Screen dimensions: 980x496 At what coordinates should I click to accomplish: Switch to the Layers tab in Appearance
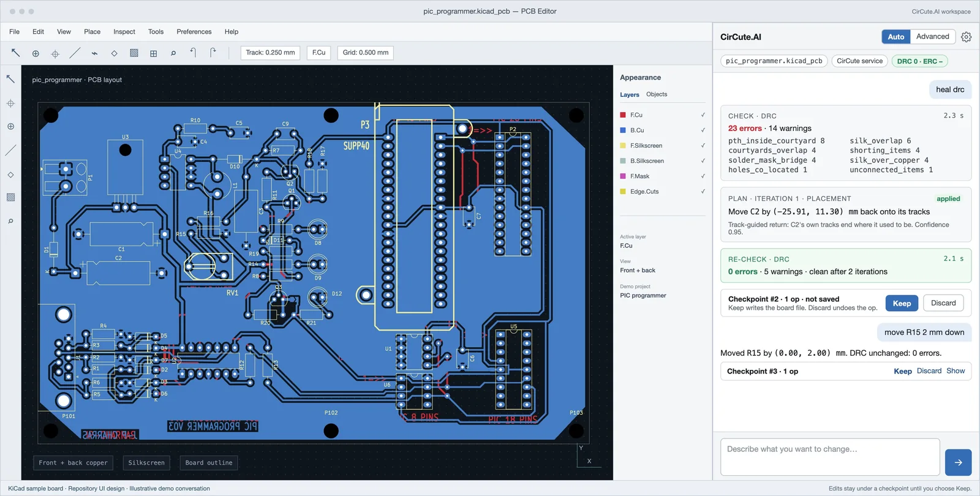(x=629, y=95)
